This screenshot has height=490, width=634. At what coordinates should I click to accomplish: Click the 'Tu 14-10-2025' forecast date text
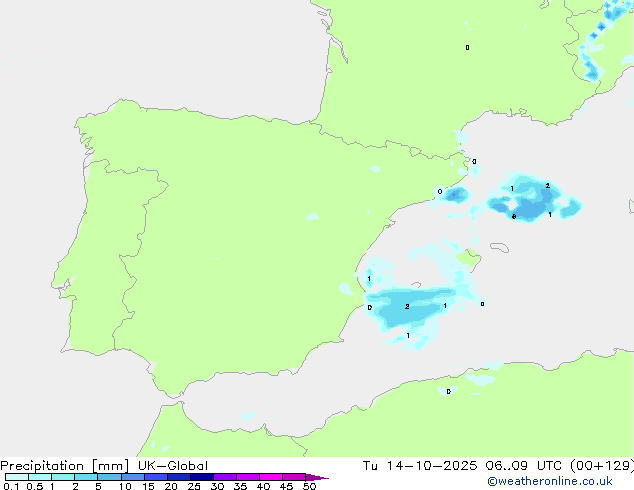420,466
